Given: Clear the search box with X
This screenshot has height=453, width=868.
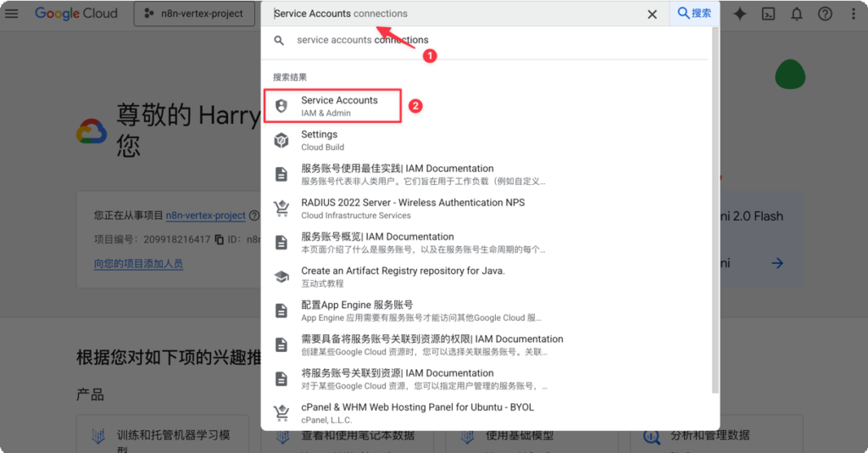Looking at the screenshot, I should (x=652, y=14).
